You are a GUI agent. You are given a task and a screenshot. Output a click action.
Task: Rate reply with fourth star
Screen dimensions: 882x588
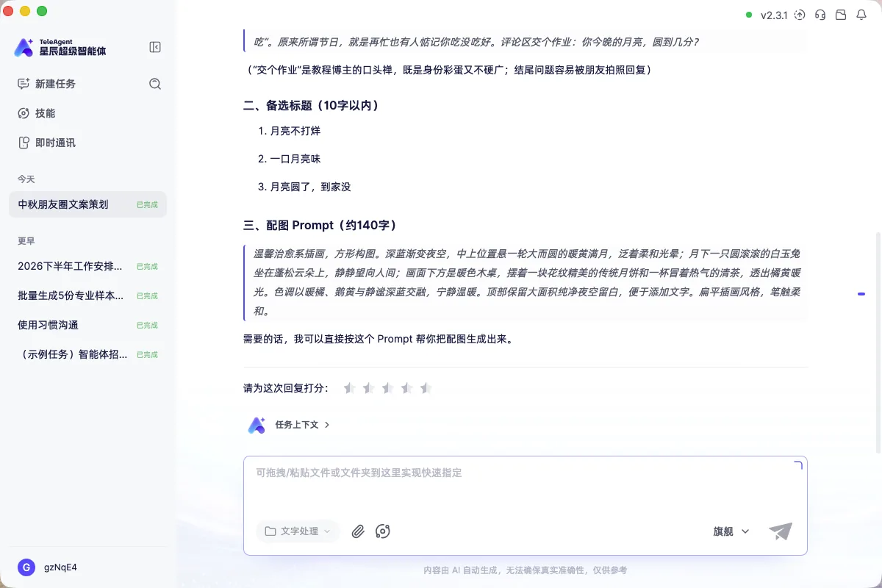coord(407,388)
